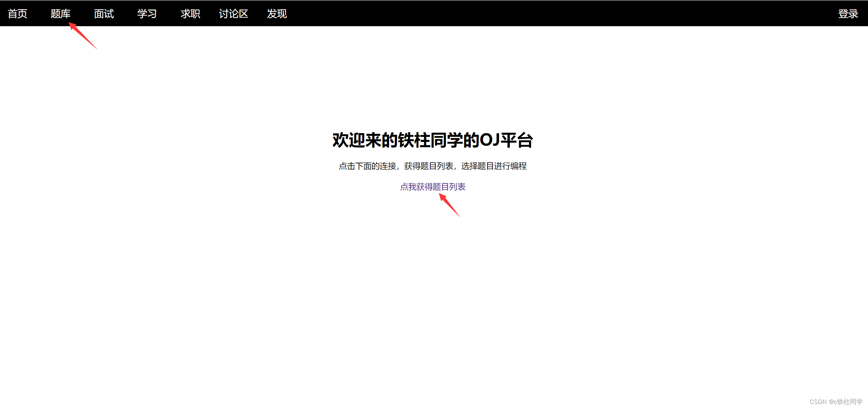Click the 欢迎来的铁柱同学的OJ平台 heading
Screen dimensions: 868x408
point(433,140)
